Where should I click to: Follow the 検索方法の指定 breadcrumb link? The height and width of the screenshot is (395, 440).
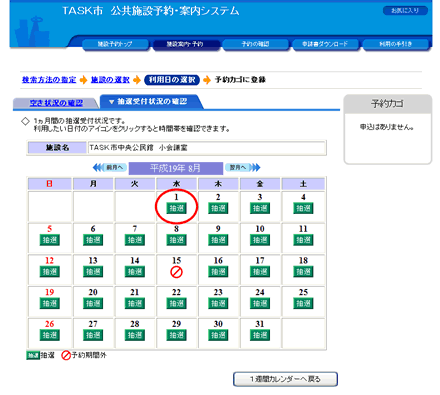(x=49, y=80)
